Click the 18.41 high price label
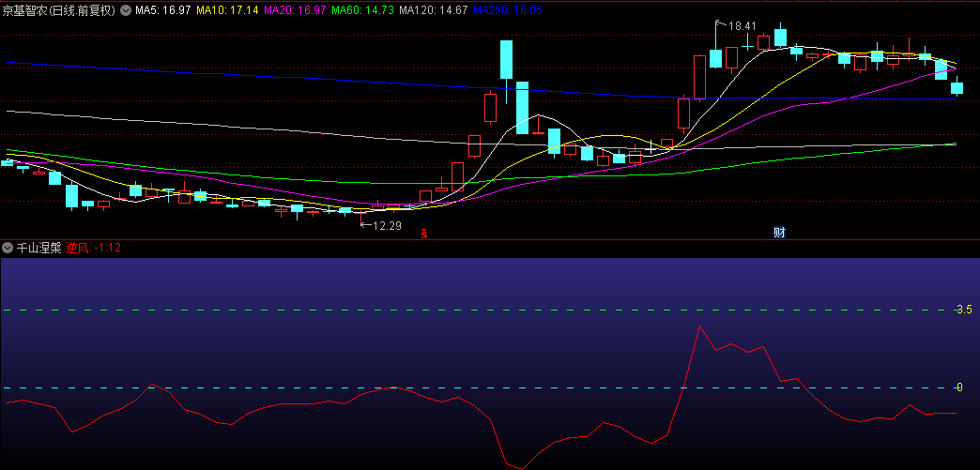 pyautogui.click(x=742, y=26)
